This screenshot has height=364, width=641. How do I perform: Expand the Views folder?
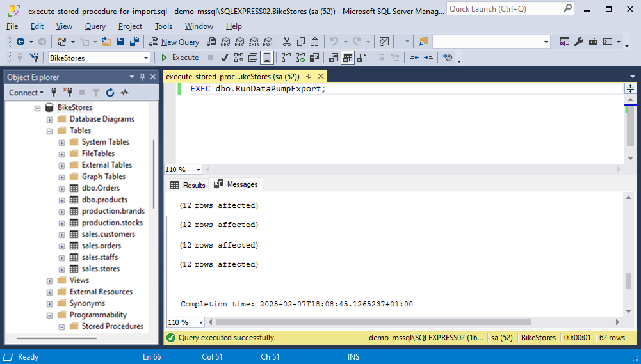(49, 281)
